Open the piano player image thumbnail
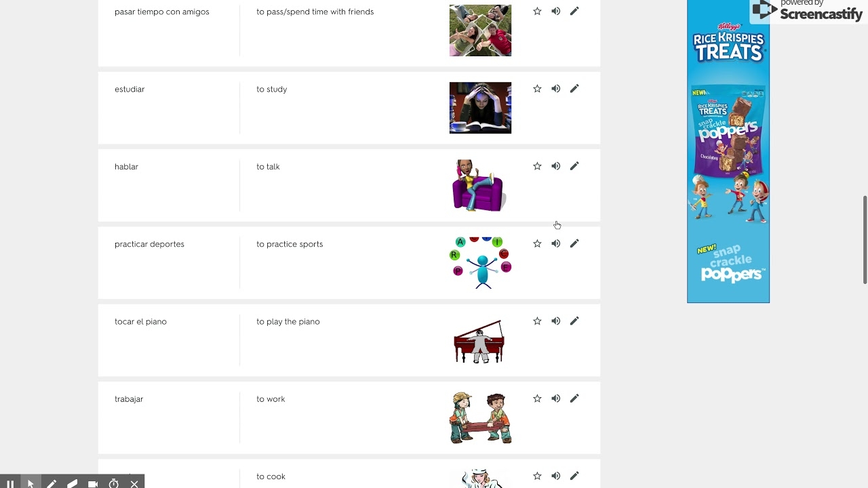The height and width of the screenshot is (488, 868). tap(479, 342)
